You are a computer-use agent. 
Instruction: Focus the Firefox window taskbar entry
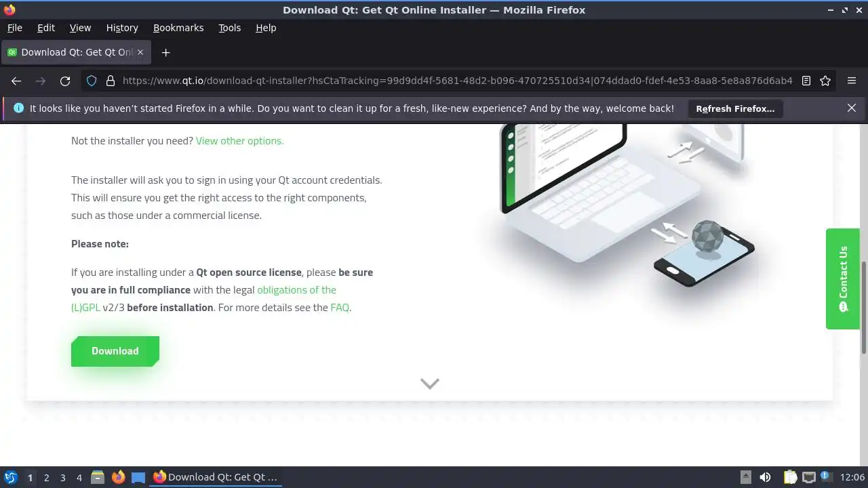pos(216,477)
